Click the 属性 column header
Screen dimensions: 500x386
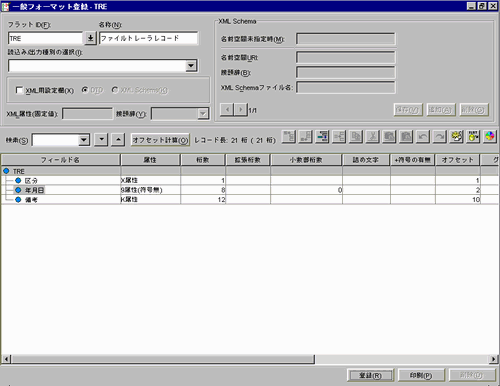click(x=150, y=160)
